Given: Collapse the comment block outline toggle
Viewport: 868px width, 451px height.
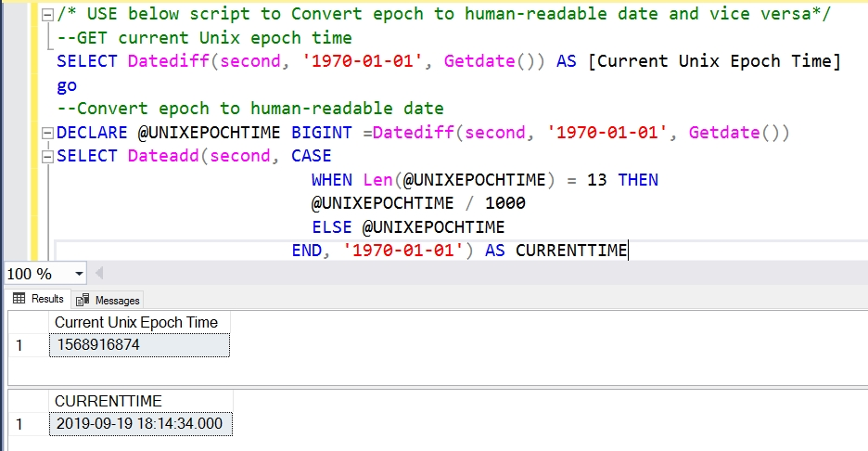Looking at the screenshot, I should point(47,15).
